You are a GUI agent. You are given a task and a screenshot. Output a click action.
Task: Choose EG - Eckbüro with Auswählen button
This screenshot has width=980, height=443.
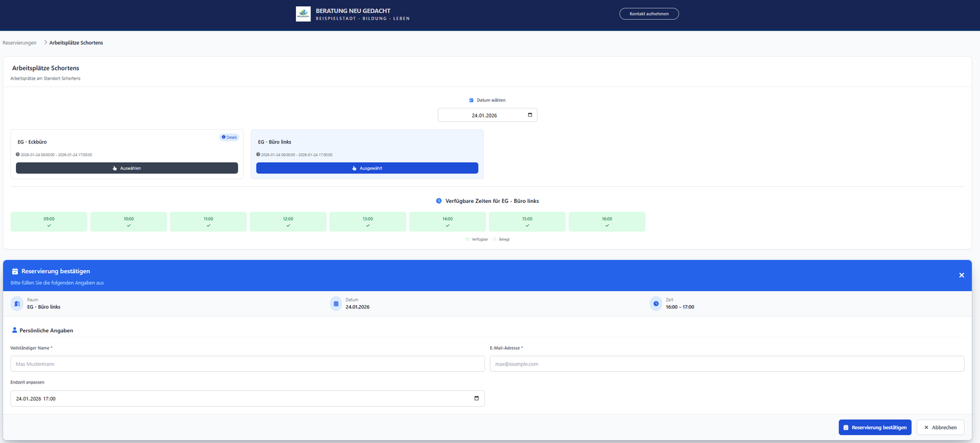pos(127,168)
